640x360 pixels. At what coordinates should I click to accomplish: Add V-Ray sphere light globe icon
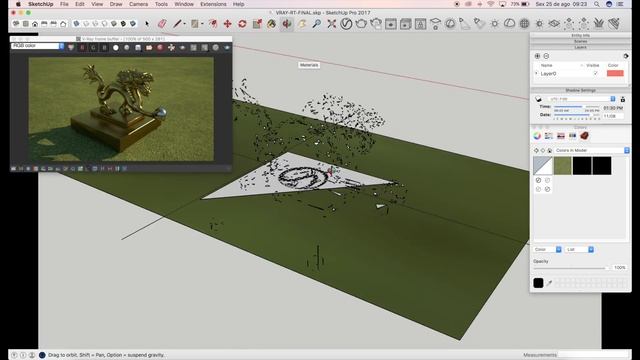[x=524, y=24]
